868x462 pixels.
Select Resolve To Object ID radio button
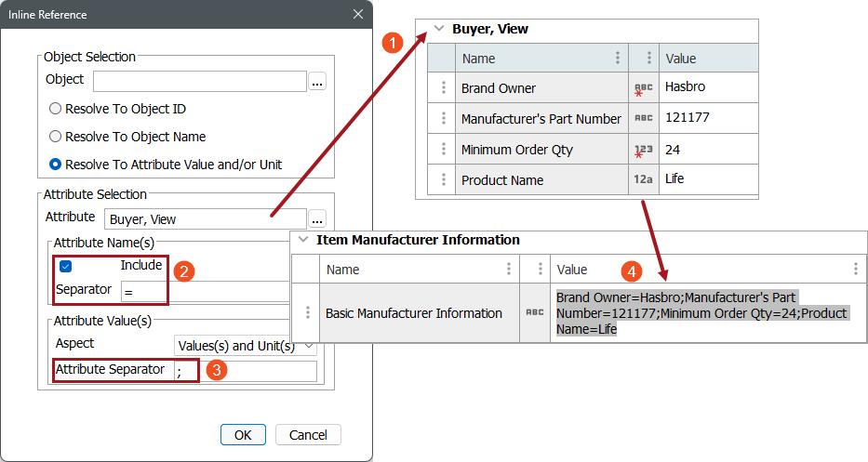point(56,109)
